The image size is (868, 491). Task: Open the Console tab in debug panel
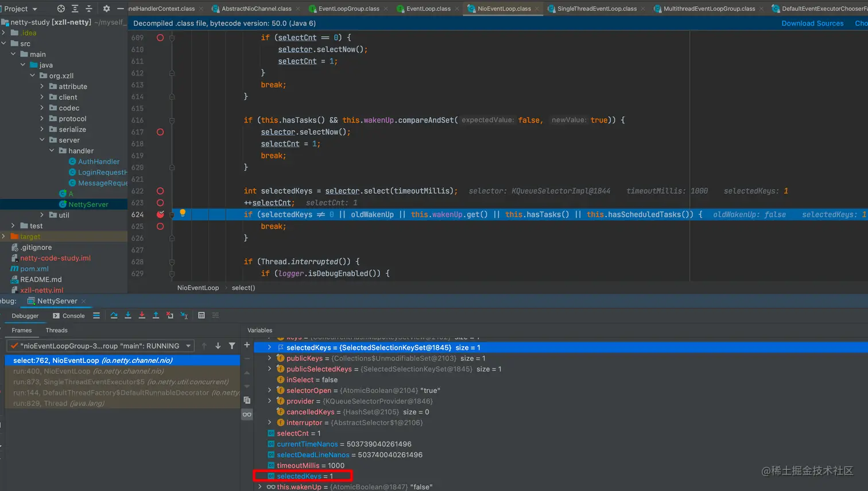[69, 316]
